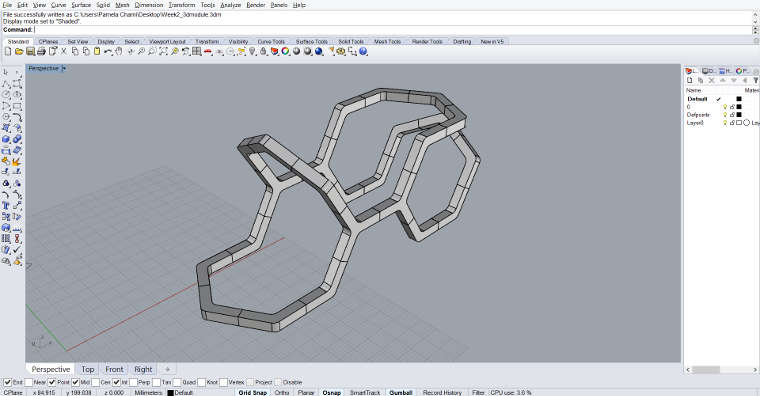This screenshot has height=396, width=760.
Task: Click the Delete Layer X icon
Action: (x=712, y=80)
